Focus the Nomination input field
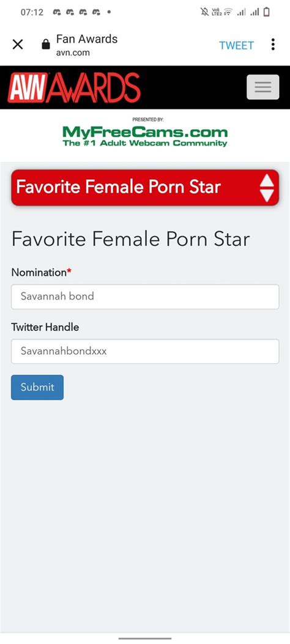The width and height of the screenshot is (290, 644). 145,297
